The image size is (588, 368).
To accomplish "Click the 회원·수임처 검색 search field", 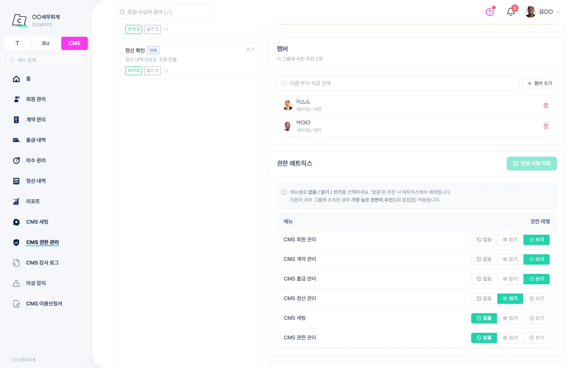I will click(165, 12).
